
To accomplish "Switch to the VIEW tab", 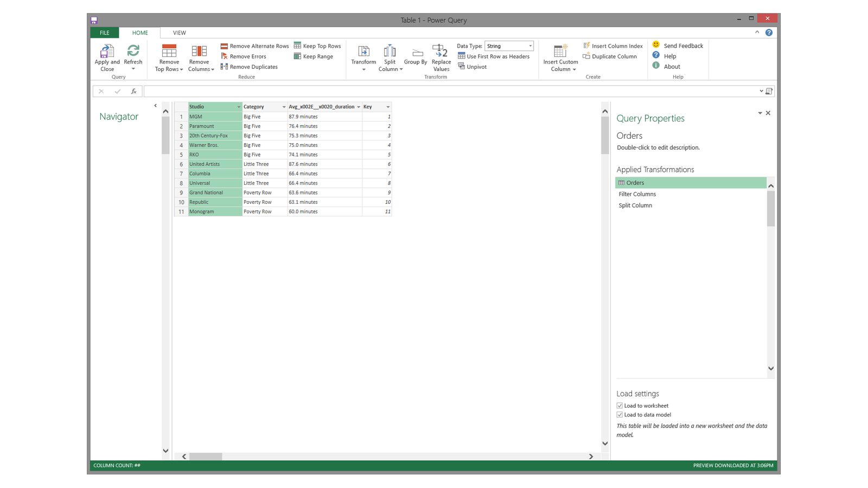I will tap(180, 33).
